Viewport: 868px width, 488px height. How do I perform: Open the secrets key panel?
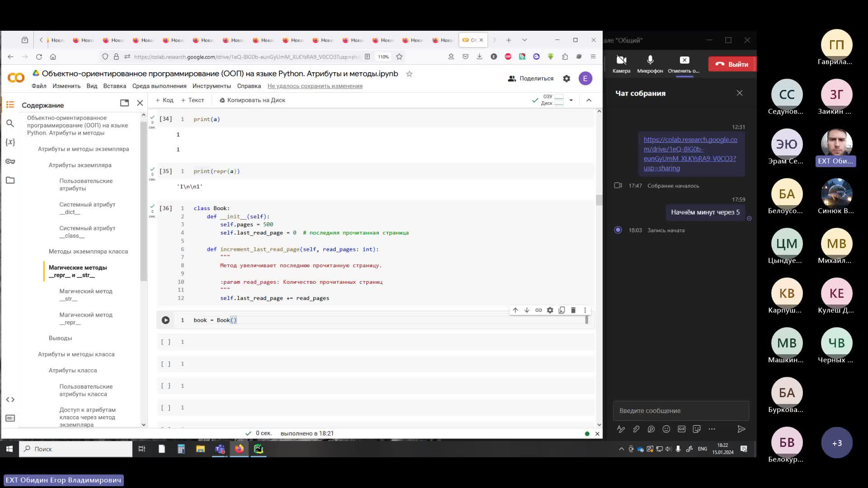pyautogui.click(x=10, y=161)
